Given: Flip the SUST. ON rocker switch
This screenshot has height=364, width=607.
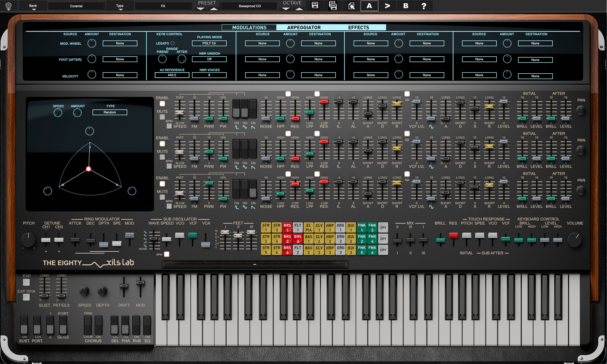Looking at the screenshot, I should tap(24, 325).
